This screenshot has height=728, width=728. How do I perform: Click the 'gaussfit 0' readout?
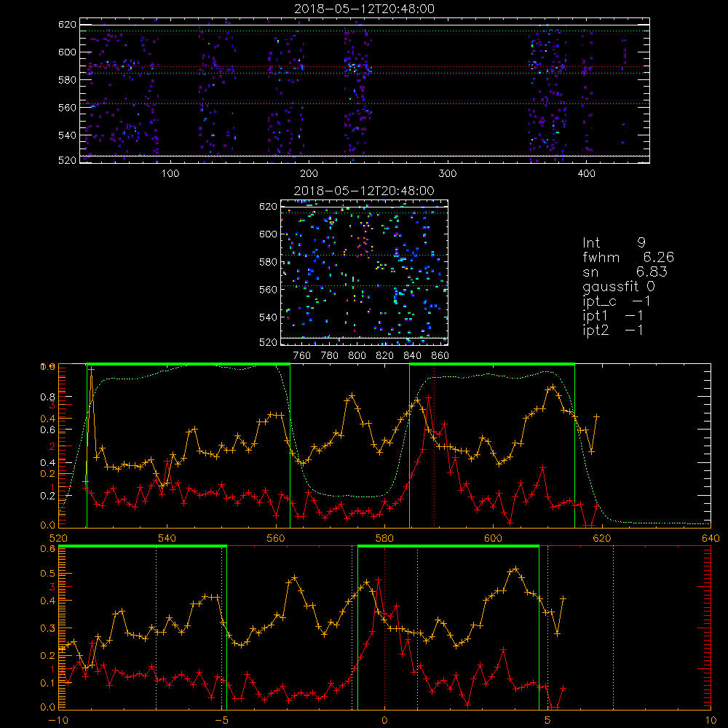click(618, 286)
